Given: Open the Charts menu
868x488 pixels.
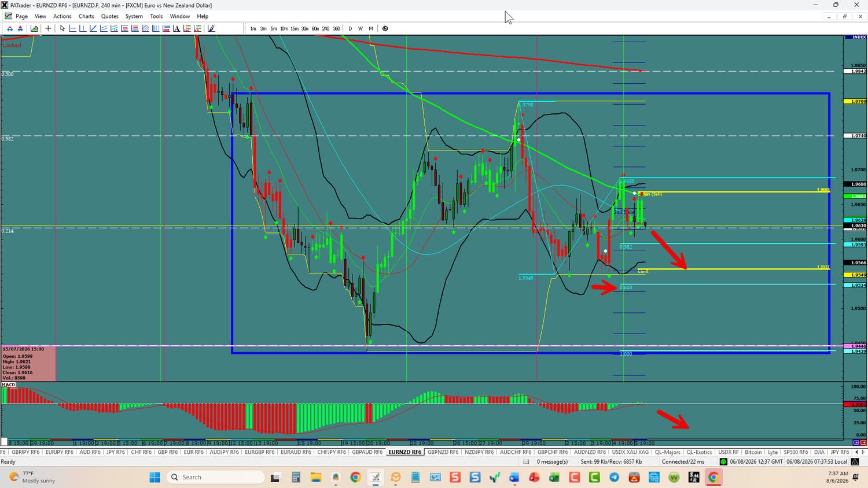Looking at the screenshot, I should 86,16.
